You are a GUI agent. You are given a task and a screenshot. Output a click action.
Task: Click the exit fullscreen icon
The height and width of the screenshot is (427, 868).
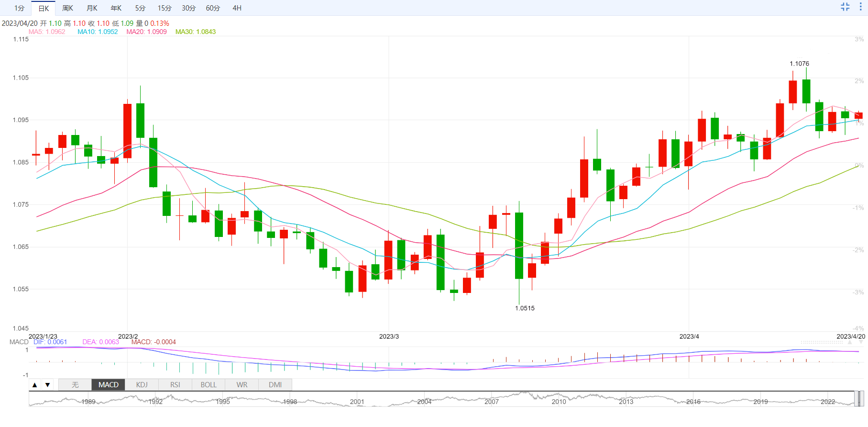click(x=845, y=7)
